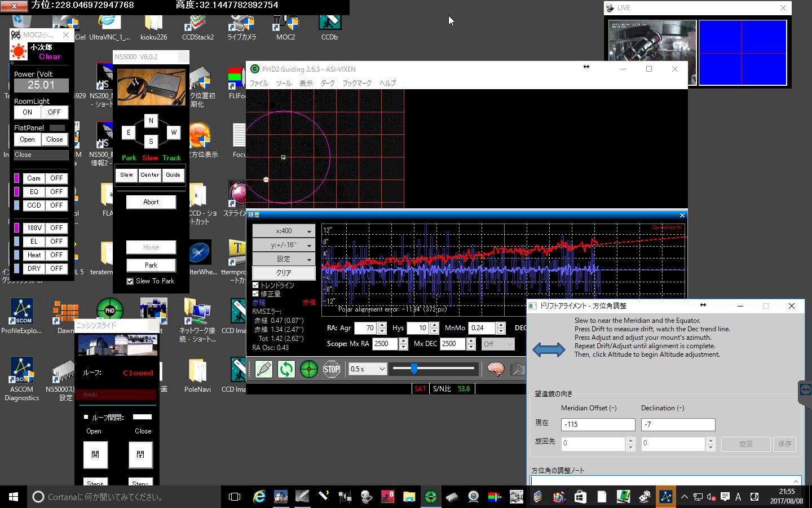Open File Explorer from the taskbar
Viewport: 812px width, 508px height.
tap(409, 497)
